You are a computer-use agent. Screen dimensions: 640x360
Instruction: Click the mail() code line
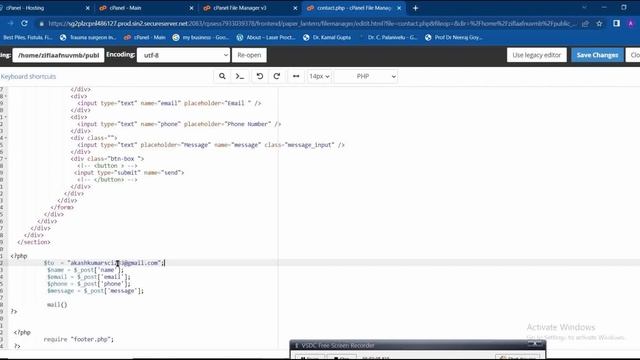click(x=57, y=304)
